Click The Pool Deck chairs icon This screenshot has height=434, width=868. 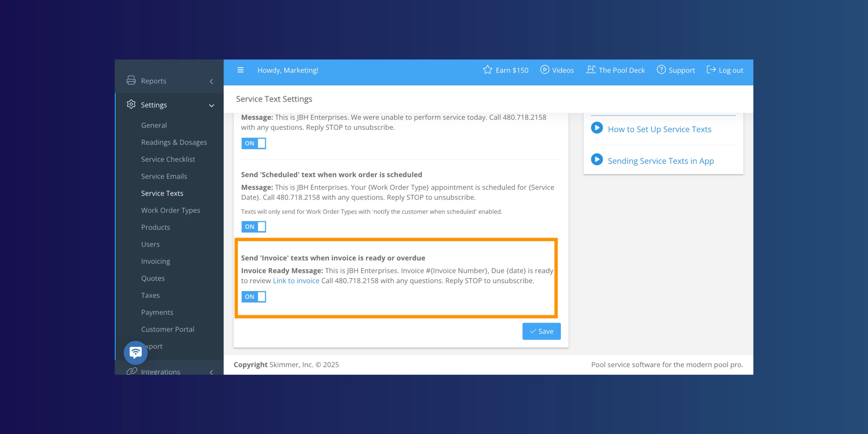[591, 69]
